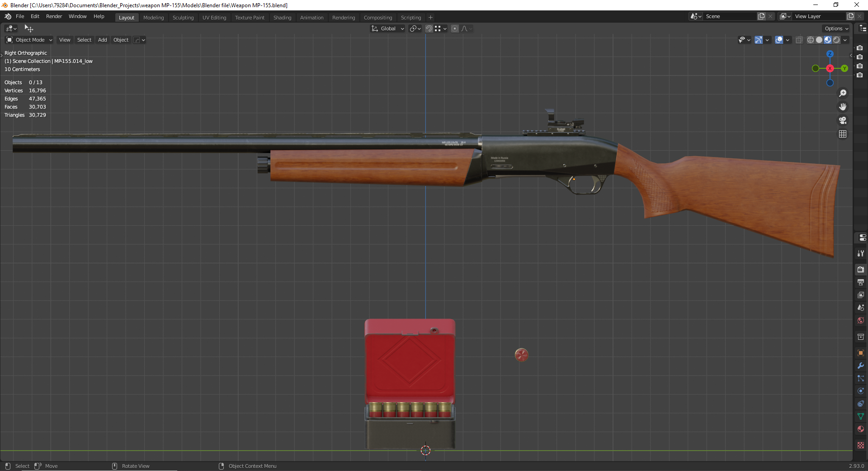Screen dimensions: 868x471
Task: Open the outliner editor type icon
Action: (863, 28)
